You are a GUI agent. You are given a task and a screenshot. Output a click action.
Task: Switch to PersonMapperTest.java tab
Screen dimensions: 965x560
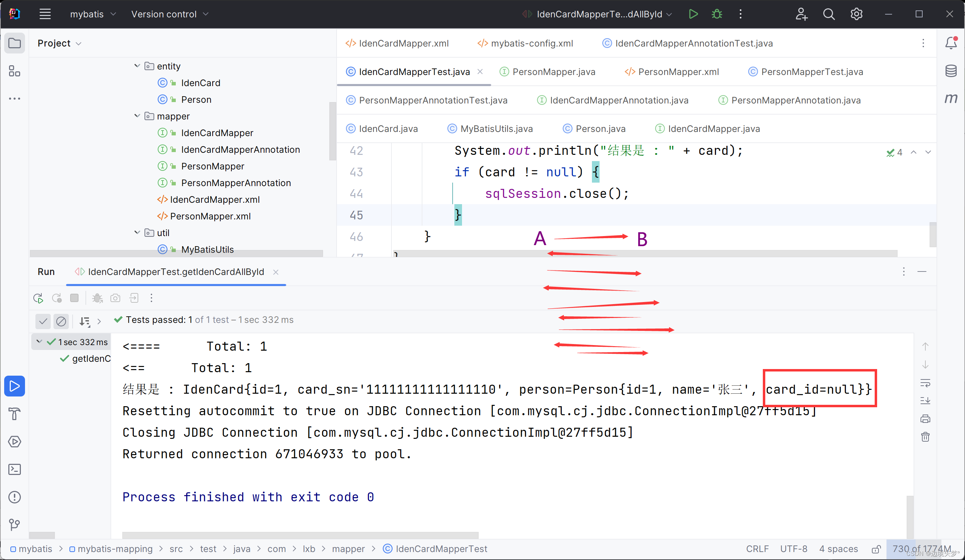tap(806, 72)
